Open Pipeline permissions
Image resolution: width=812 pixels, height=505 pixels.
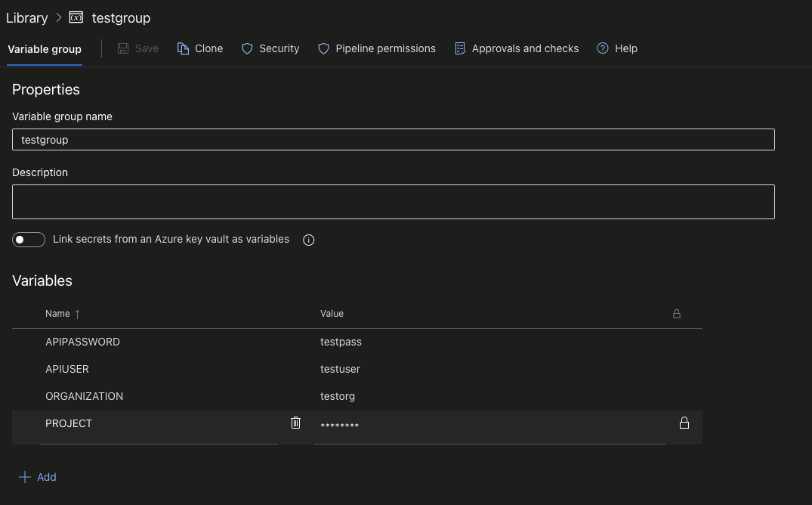coord(377,48)
